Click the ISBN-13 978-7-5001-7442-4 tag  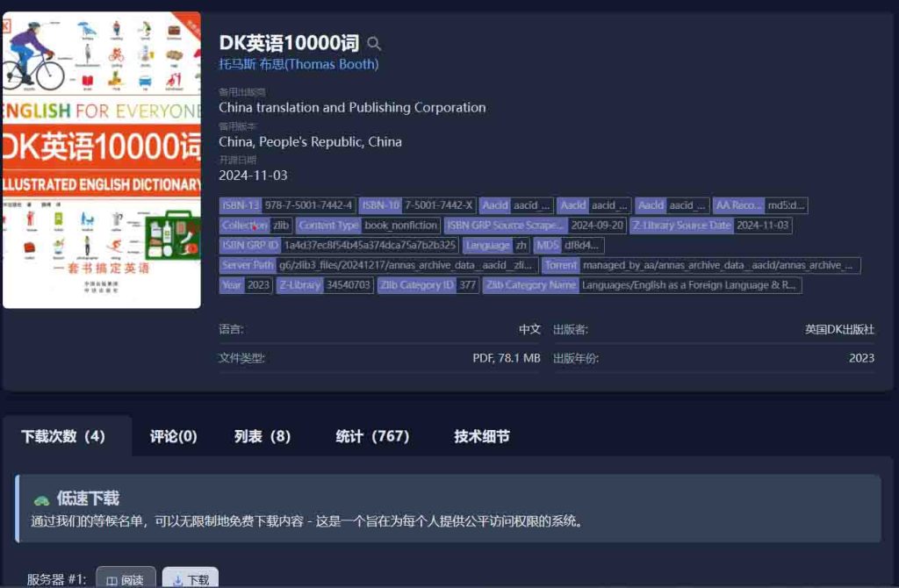pos(287,205)
